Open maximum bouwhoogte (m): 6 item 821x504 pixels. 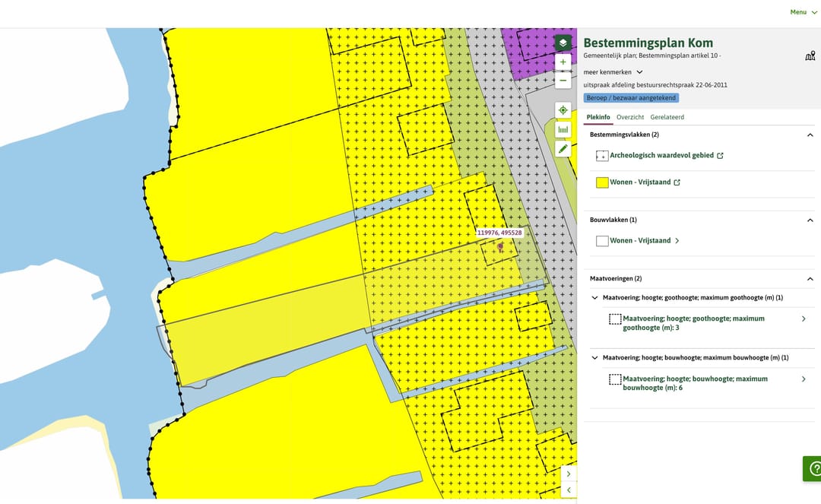695,383
